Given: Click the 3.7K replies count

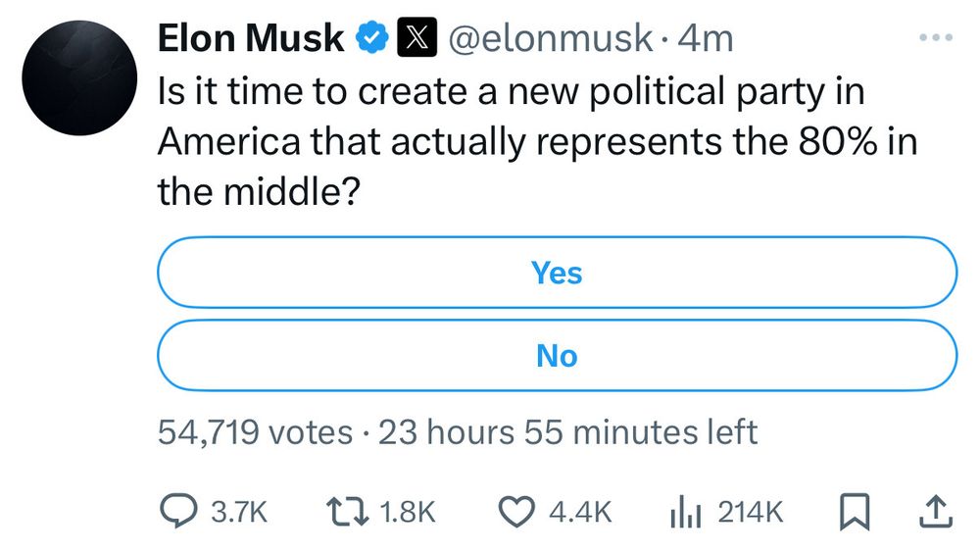Looking at the screenshot, I should point(239,512).
